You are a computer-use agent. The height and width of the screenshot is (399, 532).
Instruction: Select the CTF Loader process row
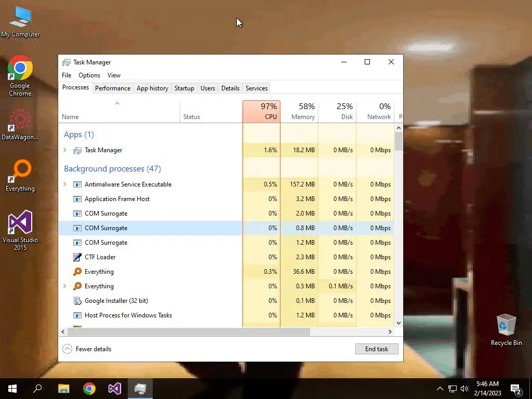pos(227,257)
